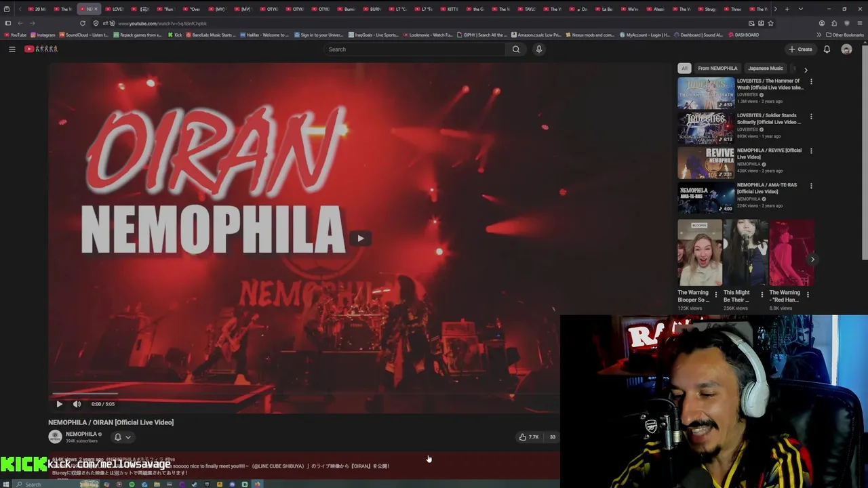Focus the YouTube search field
This screenshot has height=488, width=868.
[414, 49]
